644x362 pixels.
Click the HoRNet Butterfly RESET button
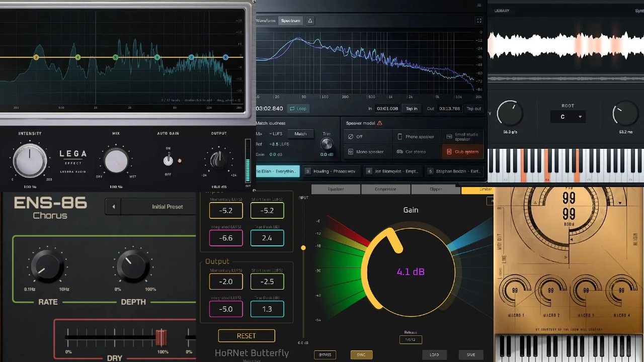click(x=247, y=335)
